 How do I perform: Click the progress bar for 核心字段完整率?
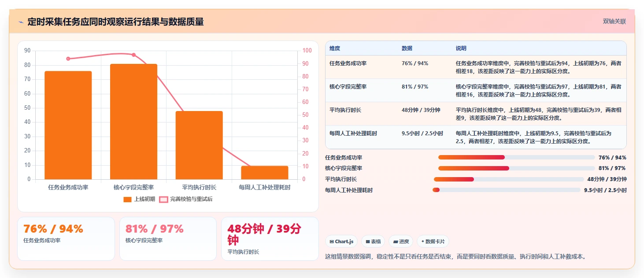[516, 168]
